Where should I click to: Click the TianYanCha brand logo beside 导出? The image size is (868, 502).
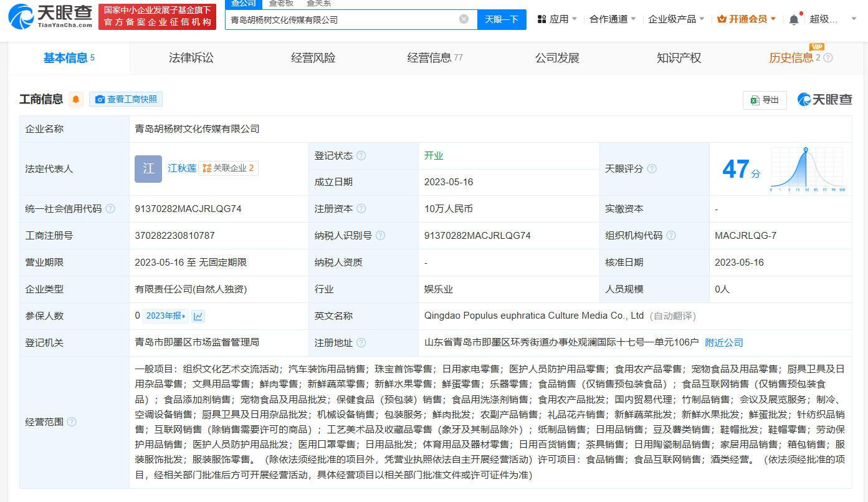(x=824, y=100)
